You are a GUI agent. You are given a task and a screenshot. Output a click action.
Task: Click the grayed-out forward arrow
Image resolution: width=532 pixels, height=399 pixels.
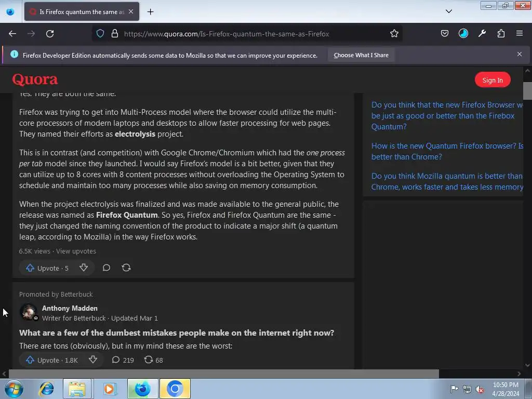(31, 34)
